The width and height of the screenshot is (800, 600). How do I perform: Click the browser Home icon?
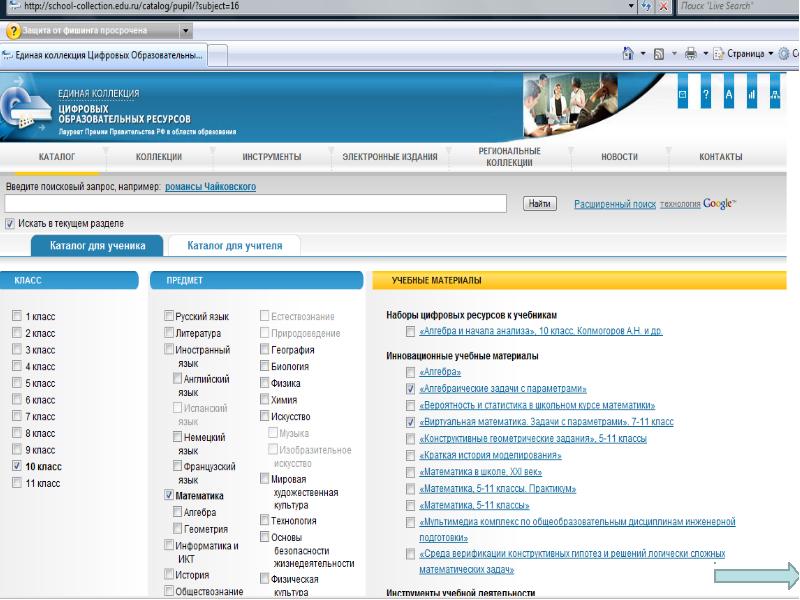click(628, 53)
